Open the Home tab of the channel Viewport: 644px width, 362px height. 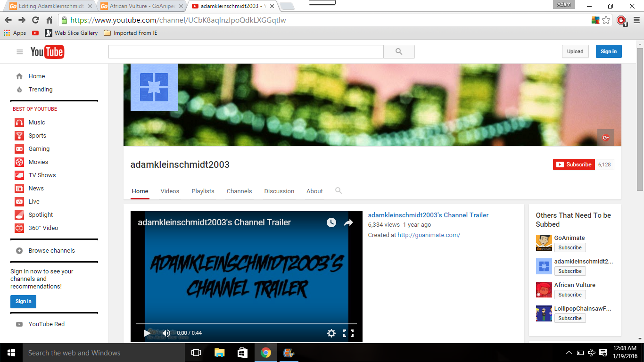coord(140,191)
